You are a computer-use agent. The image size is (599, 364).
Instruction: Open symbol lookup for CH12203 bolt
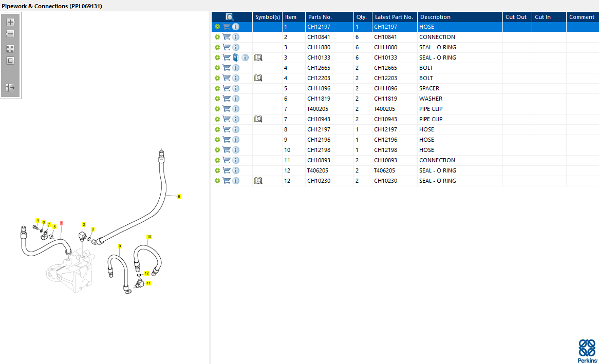click(x=258, y=78)
